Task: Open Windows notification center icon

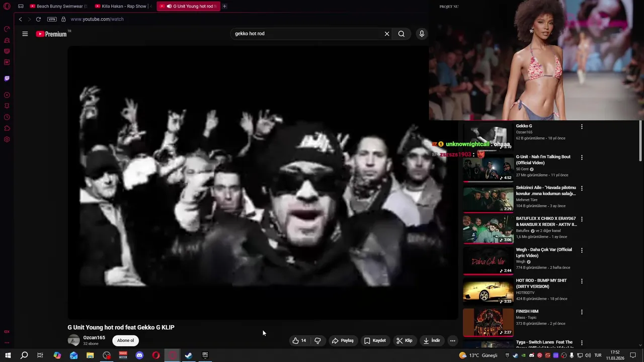Action: click(x=633, y=355)
